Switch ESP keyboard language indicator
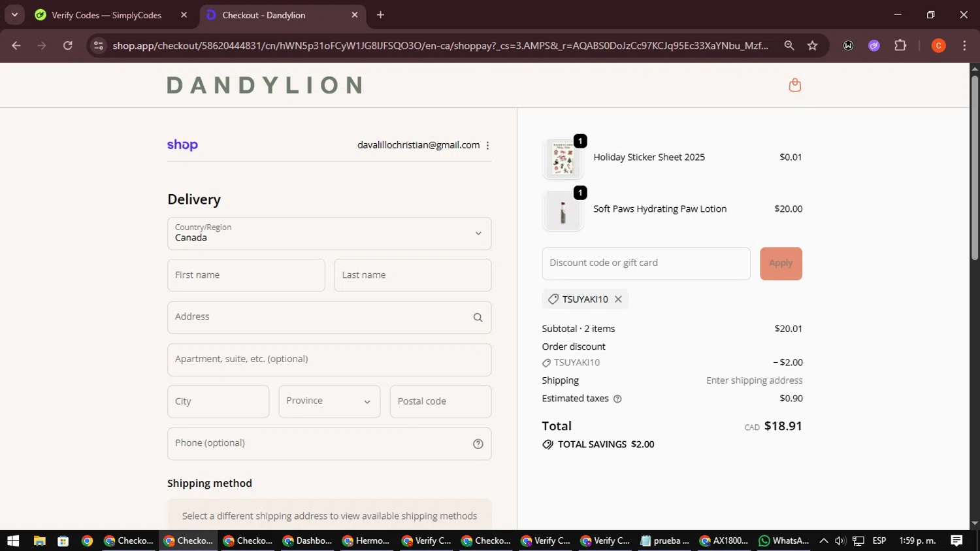This screenshot has width=980, height=551. tap(879, 541)
